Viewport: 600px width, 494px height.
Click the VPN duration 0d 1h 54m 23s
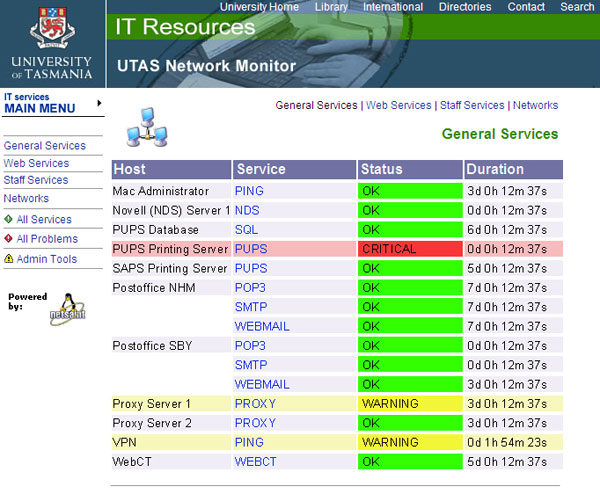(x=514, y=442)
